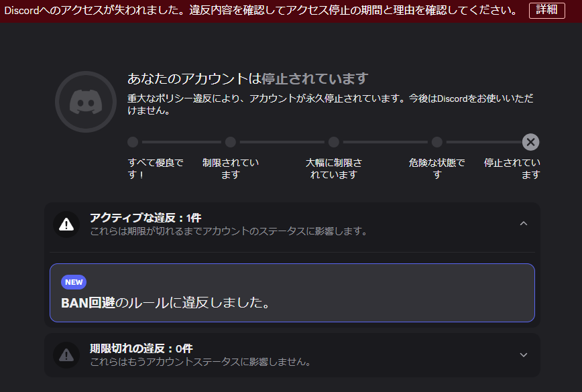Click the アクティブな違反：1件 heading
This screenshot has height=392, width=582.
145,218
